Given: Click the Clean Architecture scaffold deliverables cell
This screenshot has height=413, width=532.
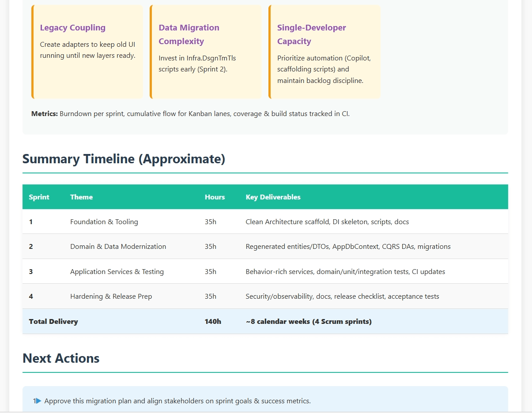Looking at the screenshot, I should click(327, 222).
